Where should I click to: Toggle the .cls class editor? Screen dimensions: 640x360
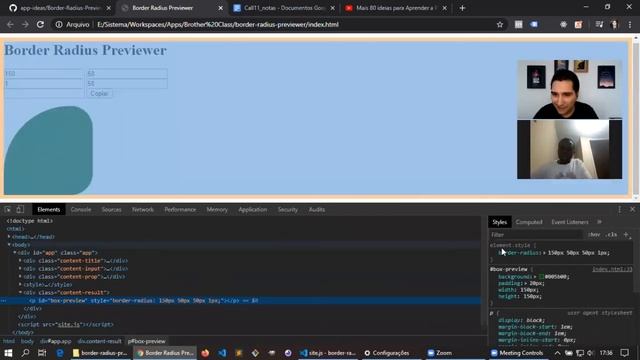[x=611, y=235]
